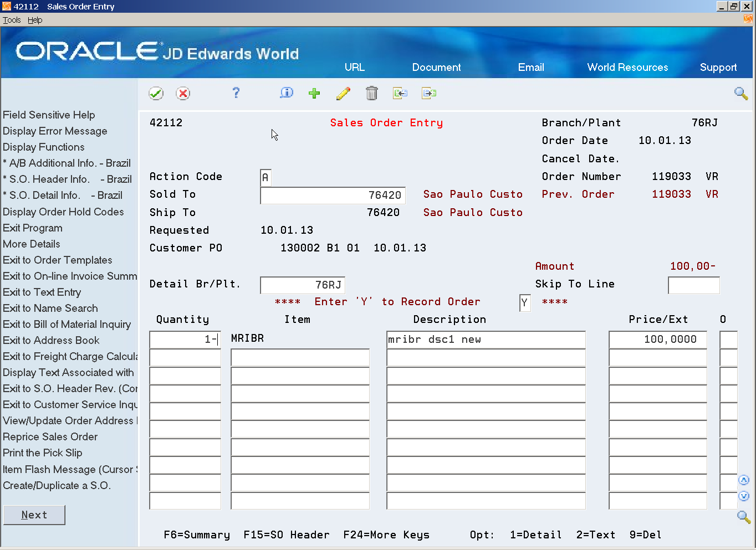Choose Exit to On-line Invoice Summary

pyautogui.click(x=70, y=276)
